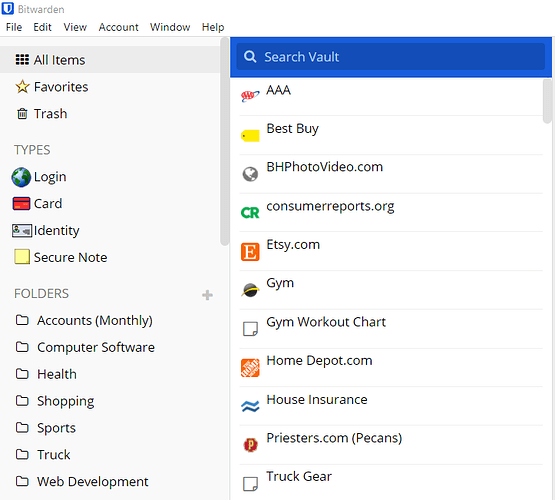Open the Truck folder

pyautogui.click(x=54, y=455)
